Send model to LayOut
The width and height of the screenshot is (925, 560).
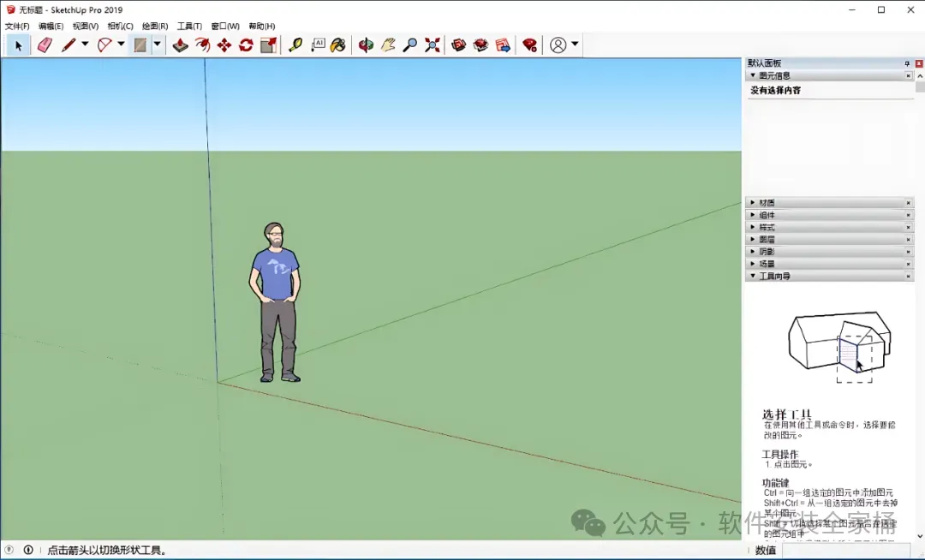pyautogui.click(x=503, y=45)
